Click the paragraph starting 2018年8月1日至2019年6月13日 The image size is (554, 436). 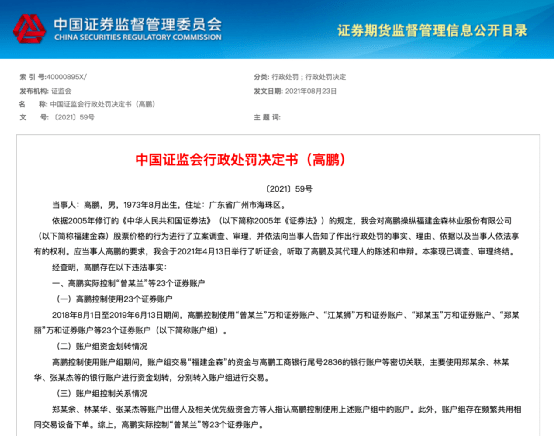(277, 323)
